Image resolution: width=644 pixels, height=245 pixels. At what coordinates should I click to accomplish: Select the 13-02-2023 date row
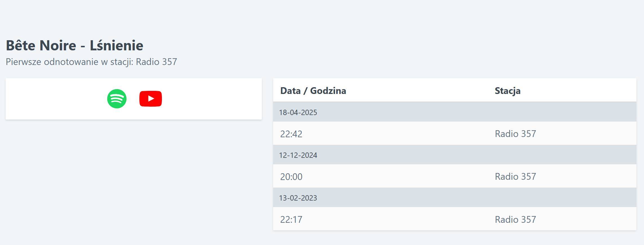click(298, 198)
